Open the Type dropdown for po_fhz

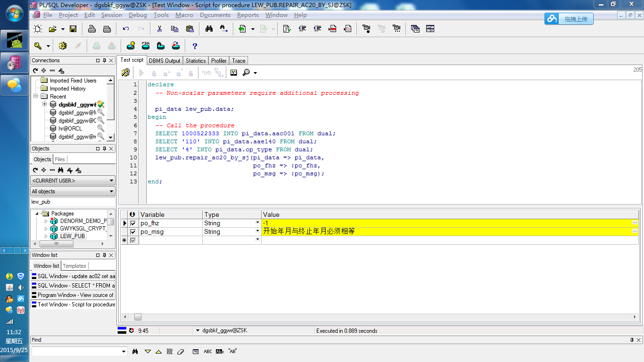[257, 223]
